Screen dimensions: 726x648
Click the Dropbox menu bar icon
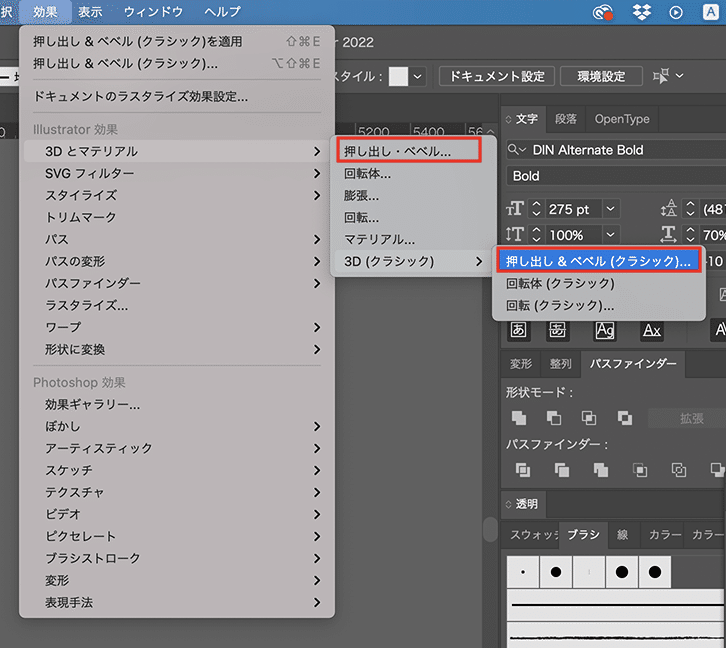click(x=642, y=12)
